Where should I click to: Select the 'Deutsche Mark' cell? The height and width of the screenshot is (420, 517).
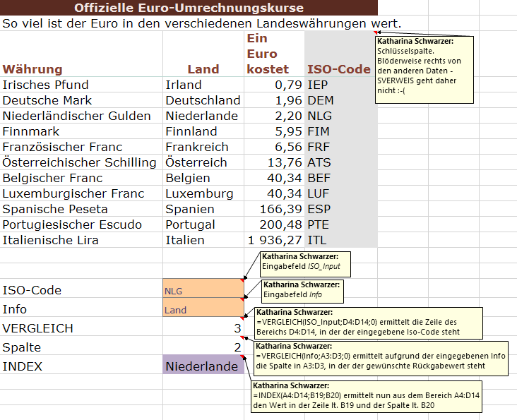point(42,100)
